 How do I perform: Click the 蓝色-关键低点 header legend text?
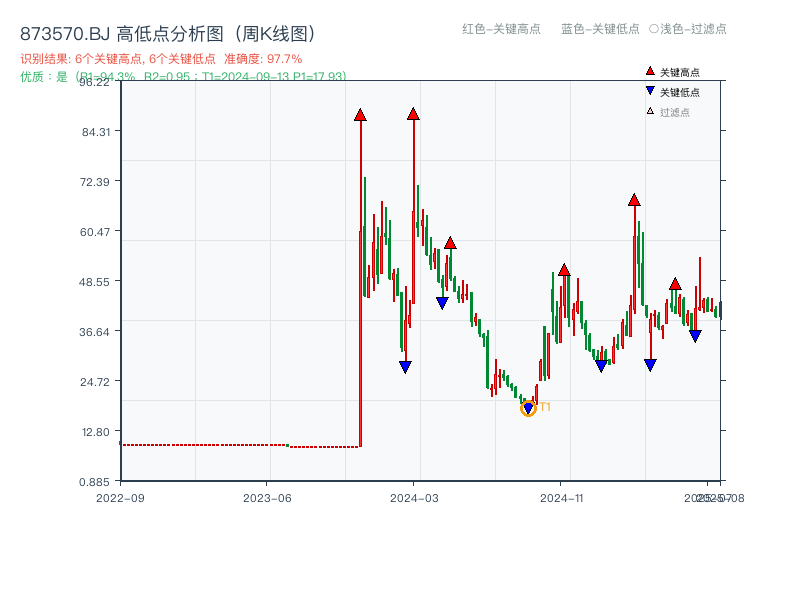[x=600, y=29]
